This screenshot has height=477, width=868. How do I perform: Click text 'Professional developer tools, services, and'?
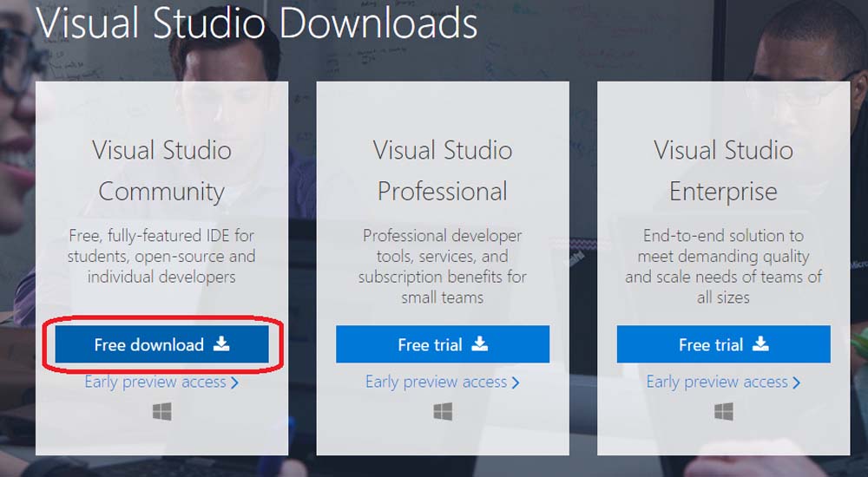pos(443,245)
